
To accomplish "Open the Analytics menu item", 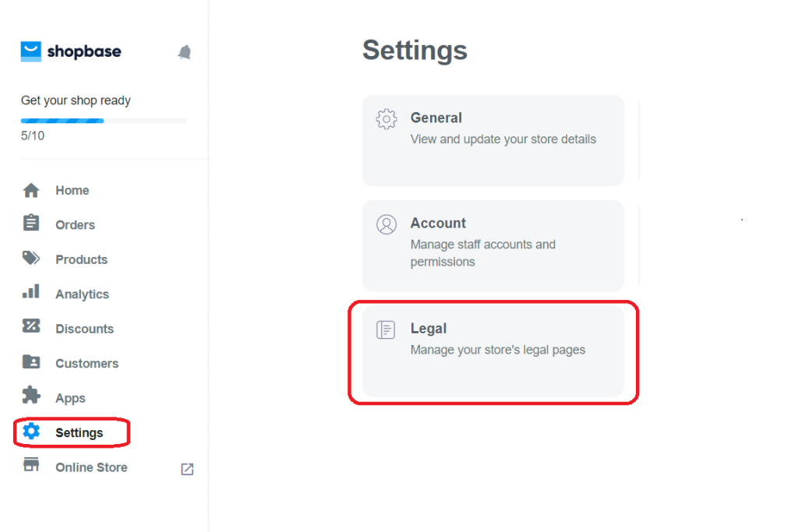I will pos(82,294).
